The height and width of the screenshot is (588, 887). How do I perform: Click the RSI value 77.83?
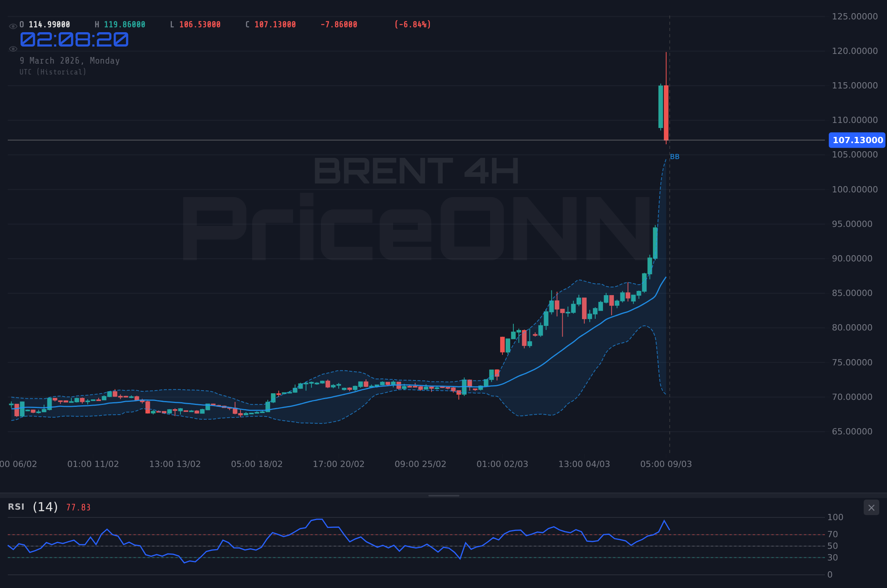coord(78,508)
